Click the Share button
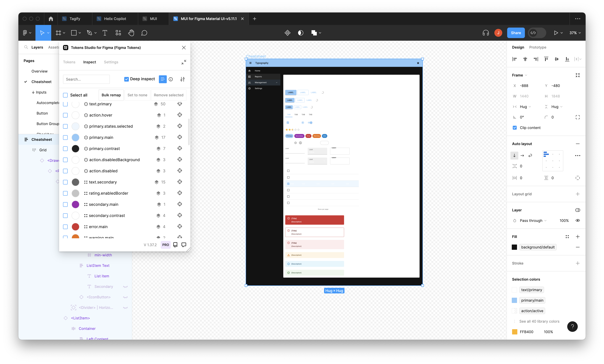Screen dimensions: 604x364 tap(516, 33)
